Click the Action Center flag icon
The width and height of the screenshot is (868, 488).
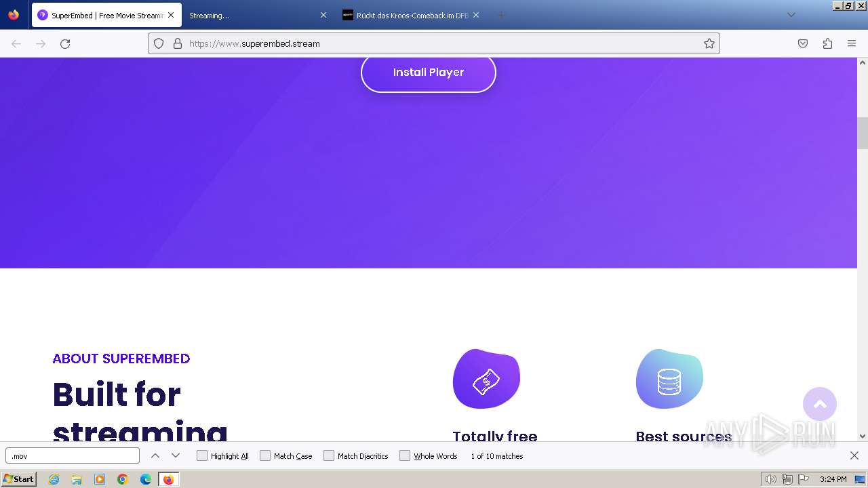[x=804, y=479]
